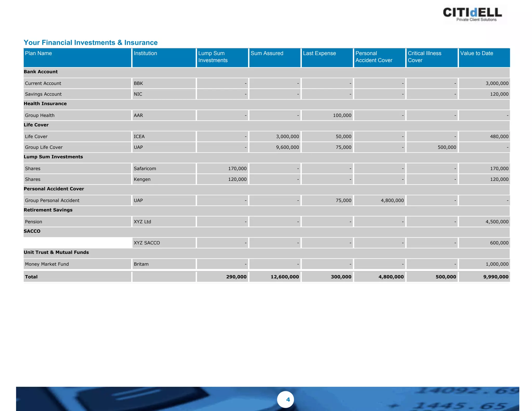Select the 'Life Cover' section heading
The image size is (532, 411).
pos(36,125)
